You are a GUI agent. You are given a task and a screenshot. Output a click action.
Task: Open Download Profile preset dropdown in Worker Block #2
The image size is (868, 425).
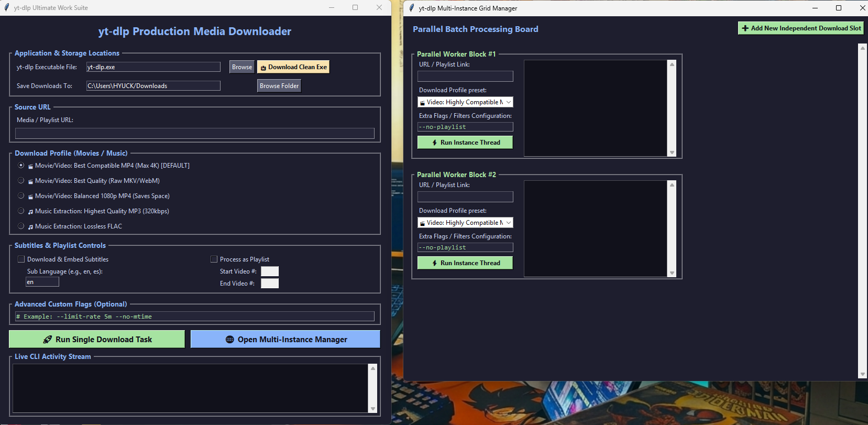coord(465,223)
